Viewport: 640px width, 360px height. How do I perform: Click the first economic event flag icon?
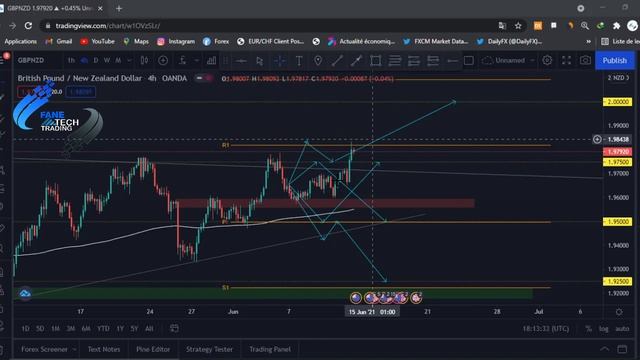coord(356,298)
